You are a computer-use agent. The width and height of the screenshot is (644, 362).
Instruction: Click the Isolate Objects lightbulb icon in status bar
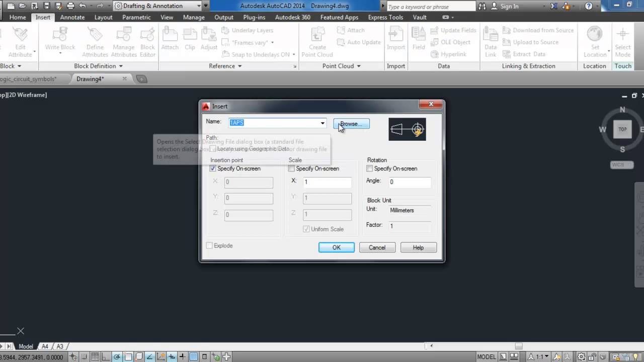635,357
